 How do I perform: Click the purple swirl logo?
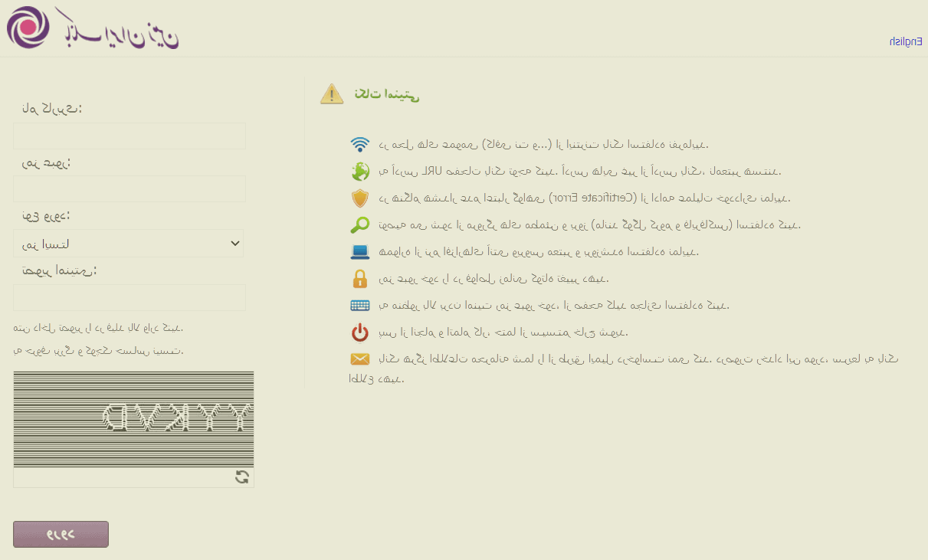[27, 28]
